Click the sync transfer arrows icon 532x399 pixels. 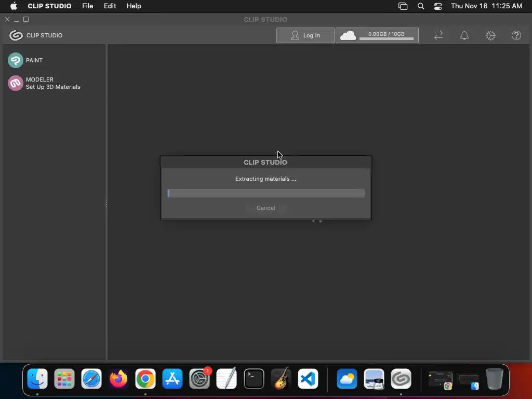tap(438, 35)
